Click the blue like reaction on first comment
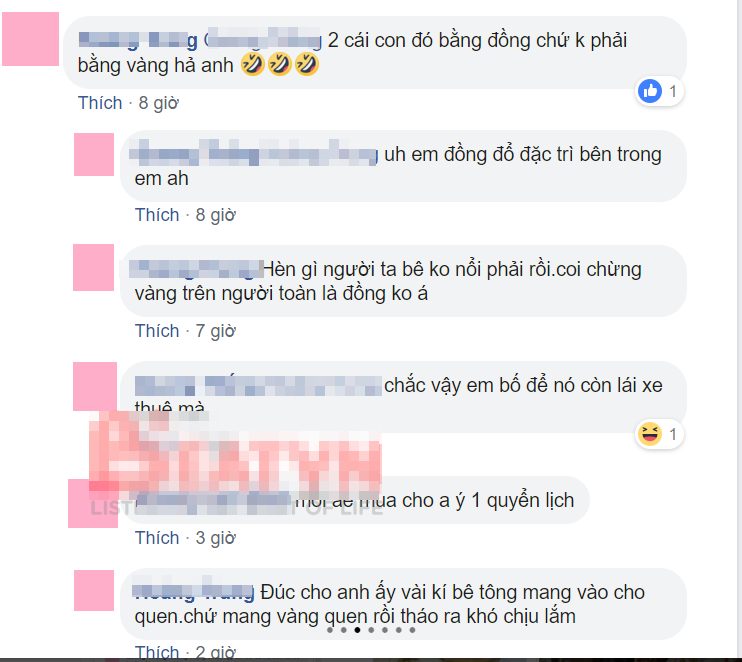Image resolution: width=742 pixels, height=662 pixels. 650,91
